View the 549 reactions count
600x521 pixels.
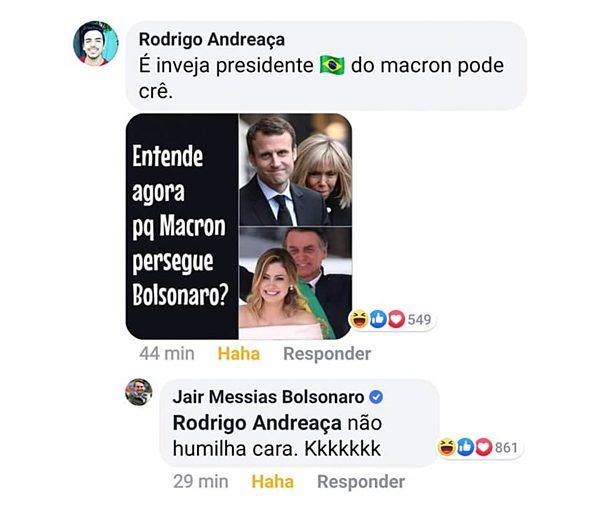(419, 320)
